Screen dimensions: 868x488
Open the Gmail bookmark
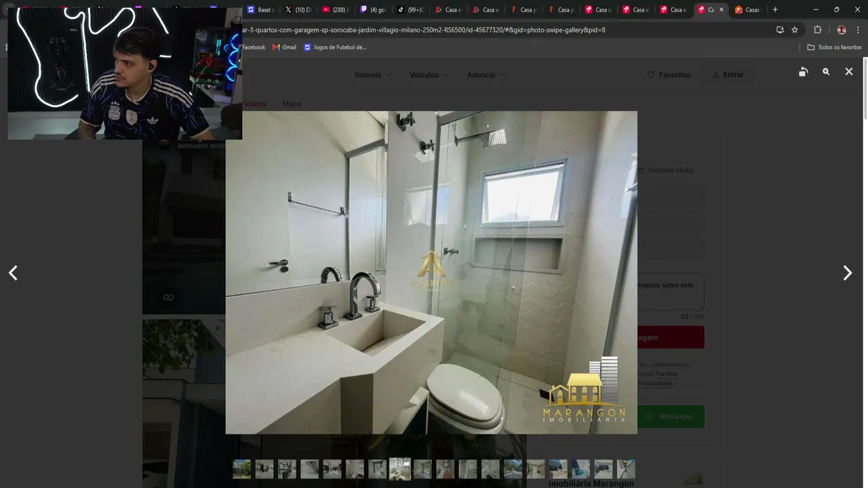(x=284, y=47)
